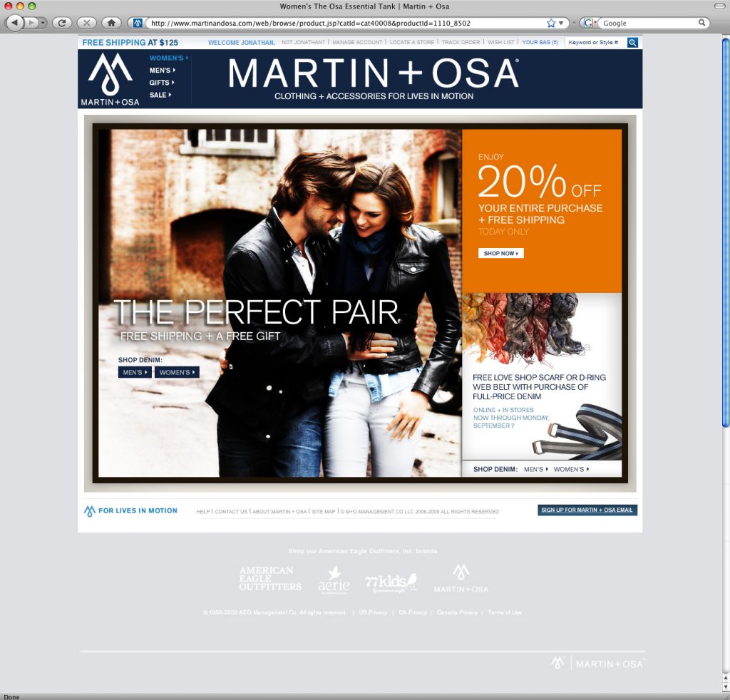Click the vertical scrollbar thumb
This screenshot has height=700, width=730.
pos(725,232)
